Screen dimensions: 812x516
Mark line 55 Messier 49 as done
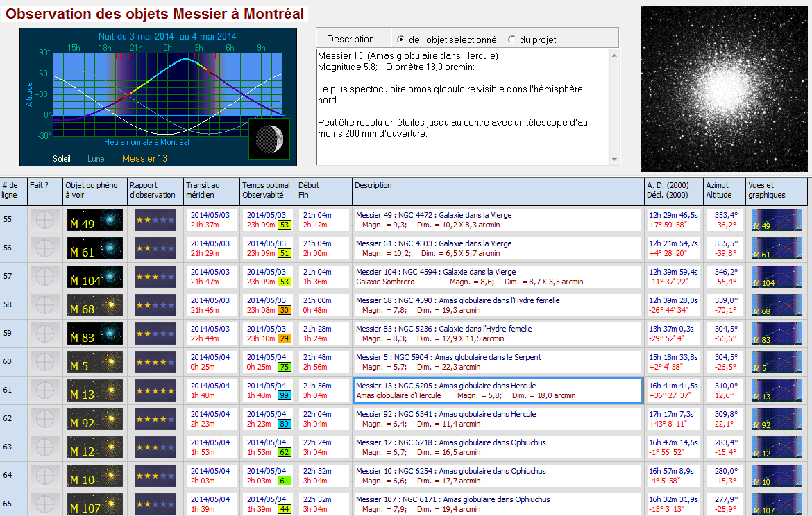pyautogui.click(x=44, y=221)
